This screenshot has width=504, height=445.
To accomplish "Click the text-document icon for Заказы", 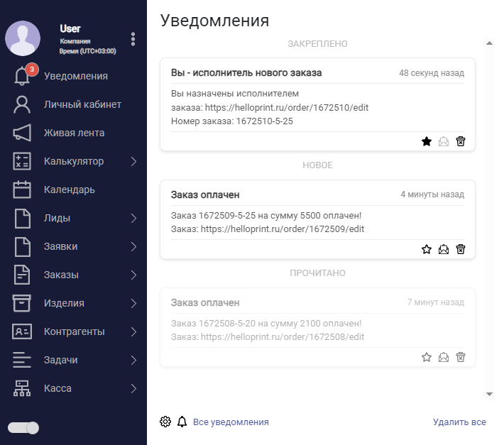I will click(22, 275).
